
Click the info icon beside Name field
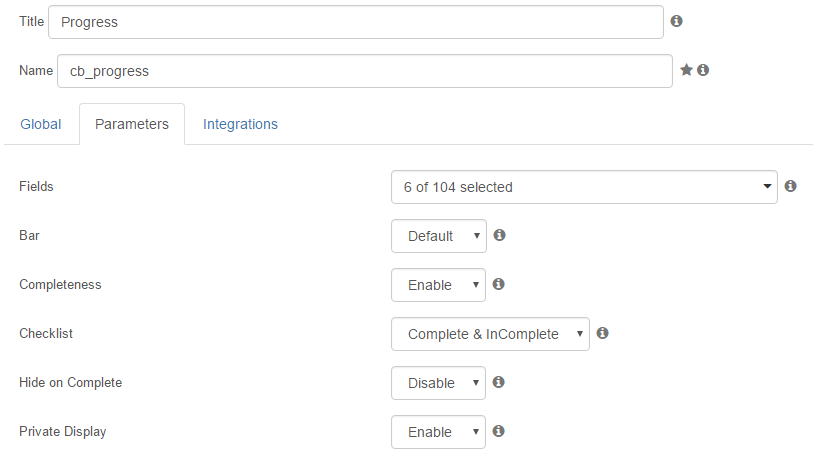(x=703, y=70)
